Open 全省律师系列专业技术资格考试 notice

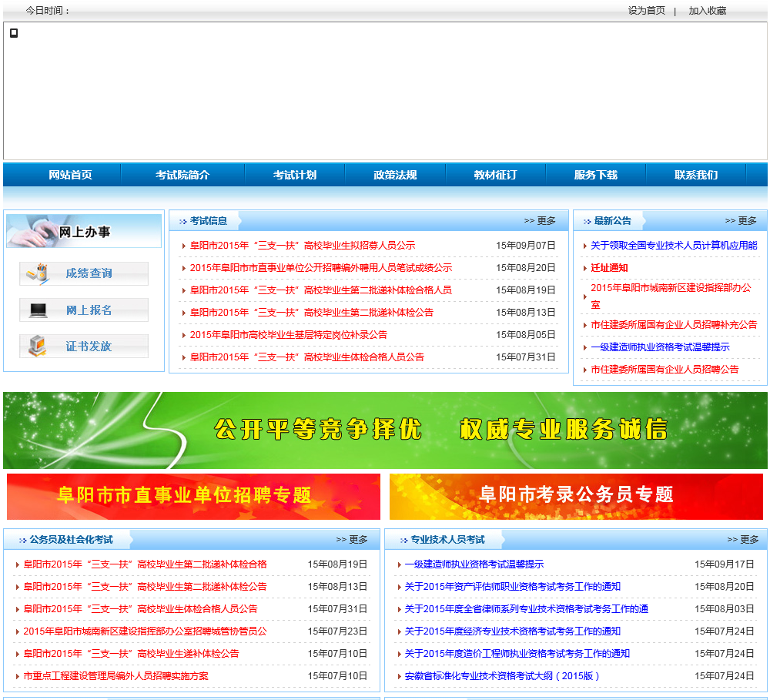pos(527,608)
